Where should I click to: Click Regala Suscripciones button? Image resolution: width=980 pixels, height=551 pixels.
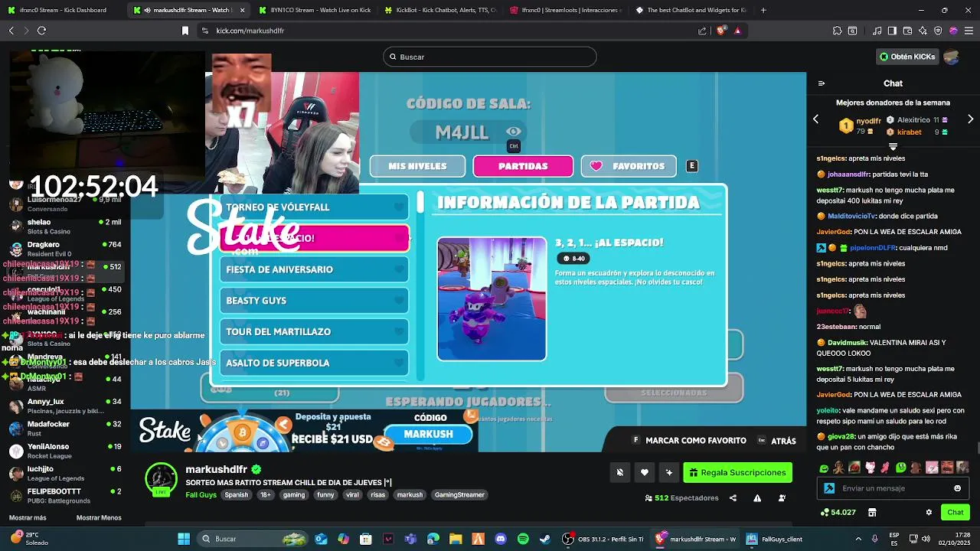pos(737,472)
